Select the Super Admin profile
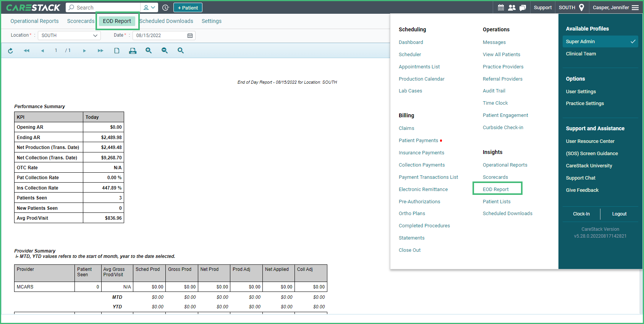This screenshot has width=644, height=324. click(x=600, y=42)
